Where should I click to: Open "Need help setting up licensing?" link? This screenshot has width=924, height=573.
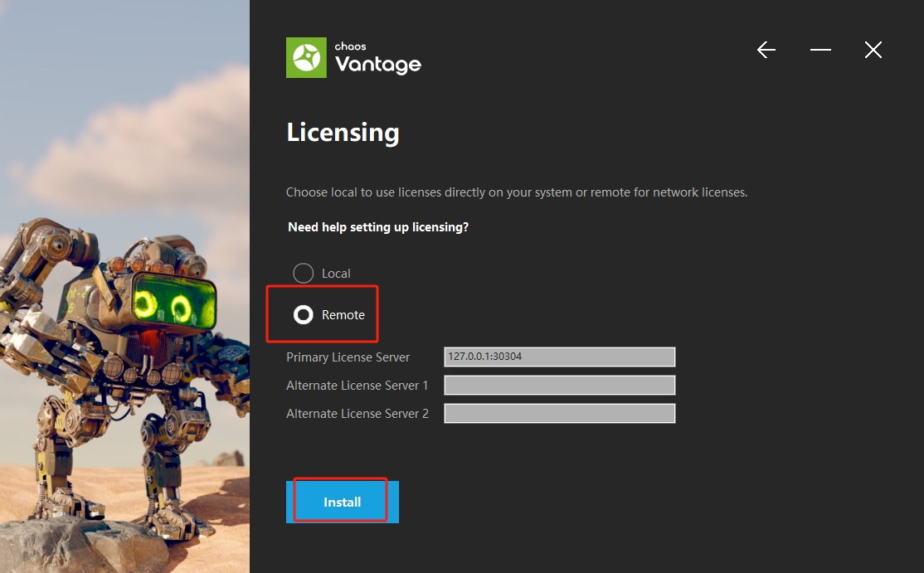tap(378, 227)
